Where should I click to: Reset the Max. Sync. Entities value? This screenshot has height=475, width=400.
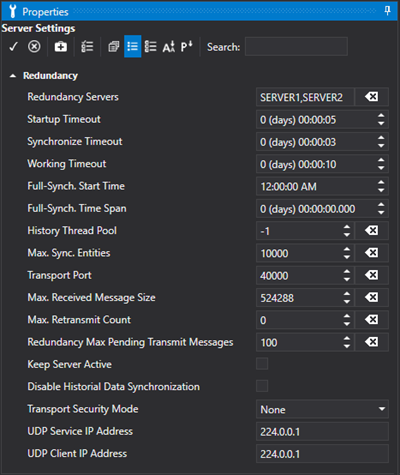coord(371,253)
